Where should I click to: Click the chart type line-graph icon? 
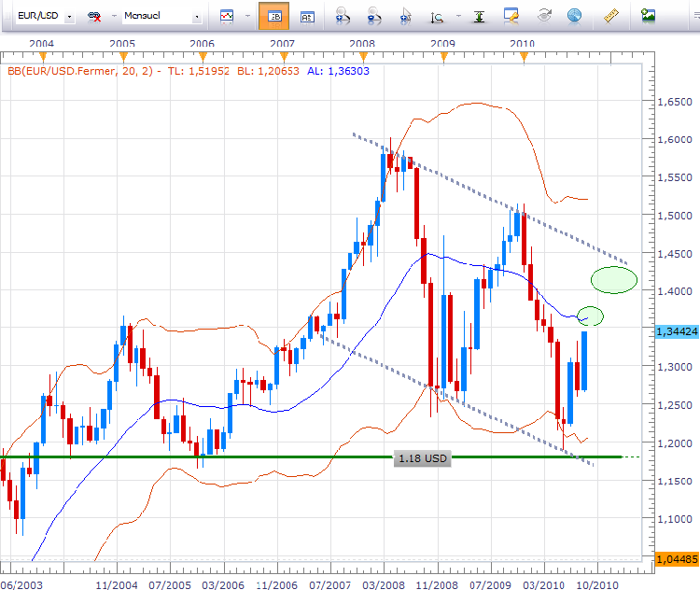coord(227,17)
